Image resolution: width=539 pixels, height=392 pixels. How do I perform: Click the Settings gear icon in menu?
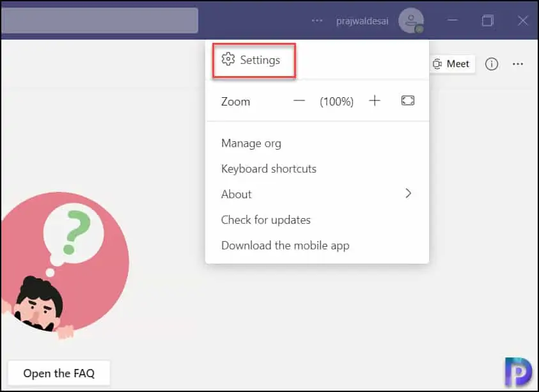click(228, 59)
